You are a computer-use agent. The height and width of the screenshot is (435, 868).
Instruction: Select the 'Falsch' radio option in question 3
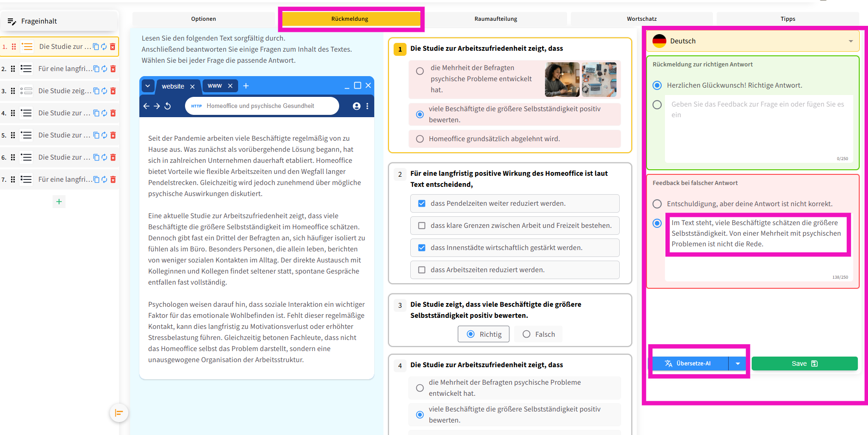pos(527,334)
